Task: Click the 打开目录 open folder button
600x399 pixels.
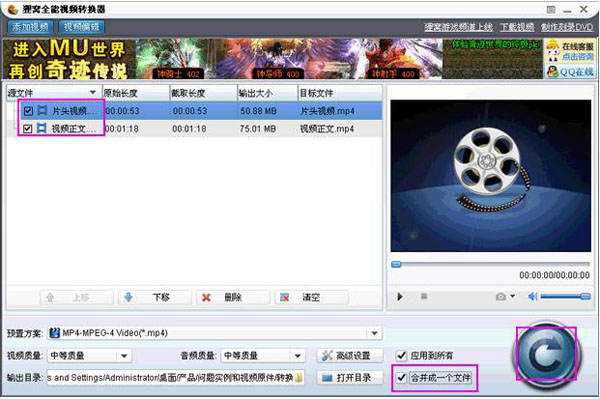Action: coord(350,378)
